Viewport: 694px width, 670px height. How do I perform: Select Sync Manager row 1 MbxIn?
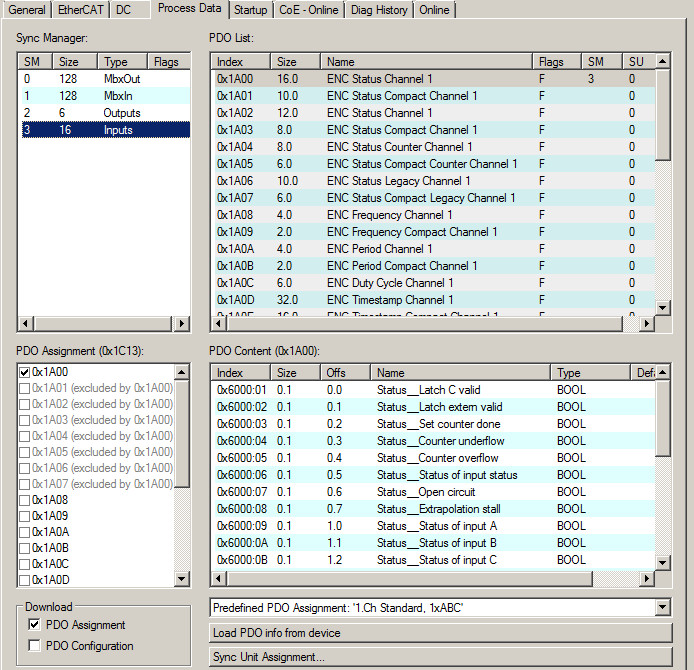pos(106,96)
